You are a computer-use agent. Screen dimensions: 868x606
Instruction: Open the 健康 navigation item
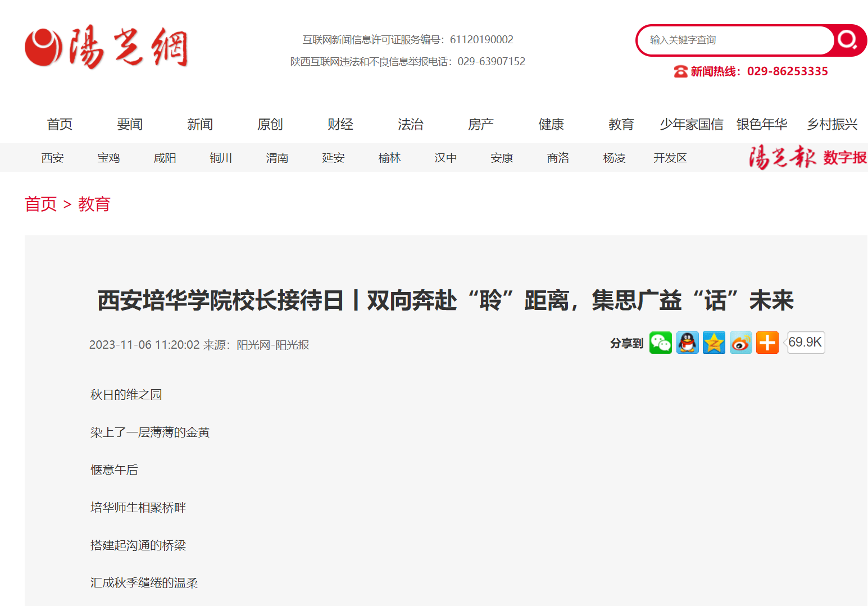coord(551,124)
